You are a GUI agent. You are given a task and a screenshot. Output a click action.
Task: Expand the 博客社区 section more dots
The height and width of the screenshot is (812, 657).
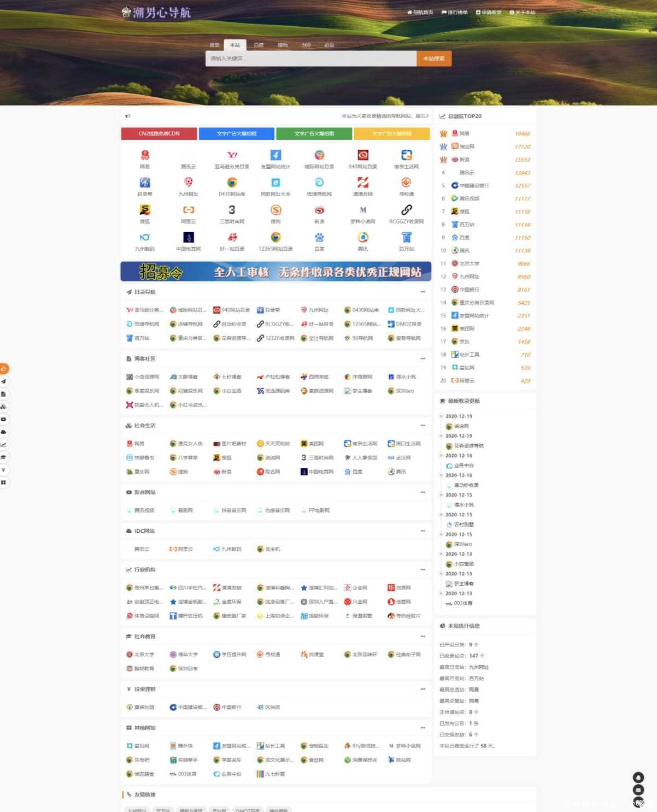pyautogui.click(x=423, y=358)
